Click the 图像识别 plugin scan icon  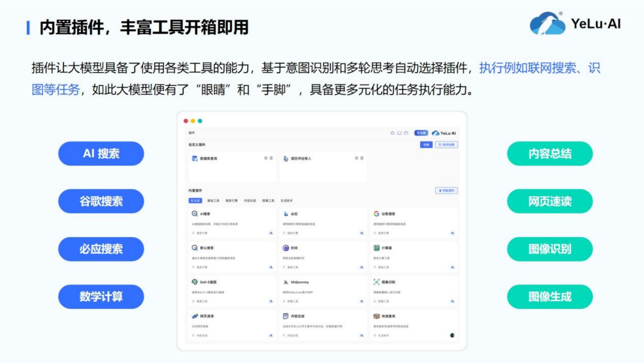(376, 282)
